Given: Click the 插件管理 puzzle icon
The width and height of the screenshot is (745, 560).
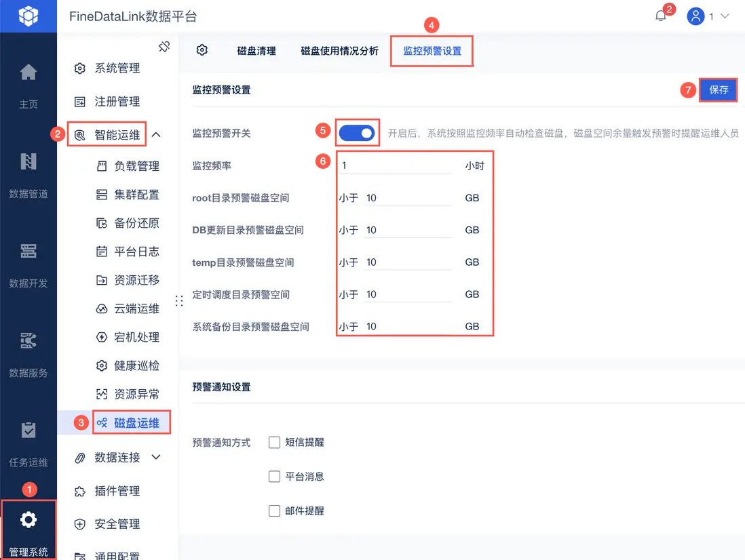Looking at the screenshot, I should click(x=80, y=491).
